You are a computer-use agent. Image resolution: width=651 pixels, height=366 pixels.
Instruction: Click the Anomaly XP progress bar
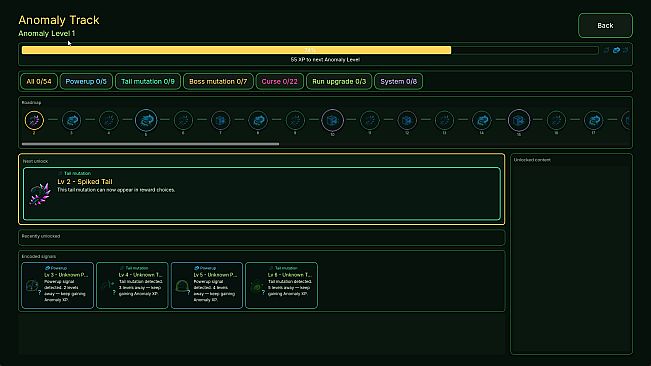(x=310, y=50)
